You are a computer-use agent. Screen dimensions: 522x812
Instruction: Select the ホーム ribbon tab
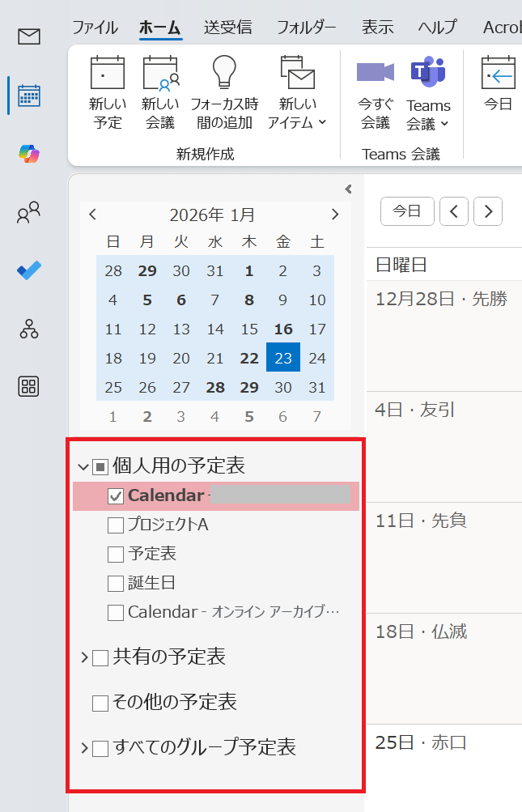click(160, 27)
